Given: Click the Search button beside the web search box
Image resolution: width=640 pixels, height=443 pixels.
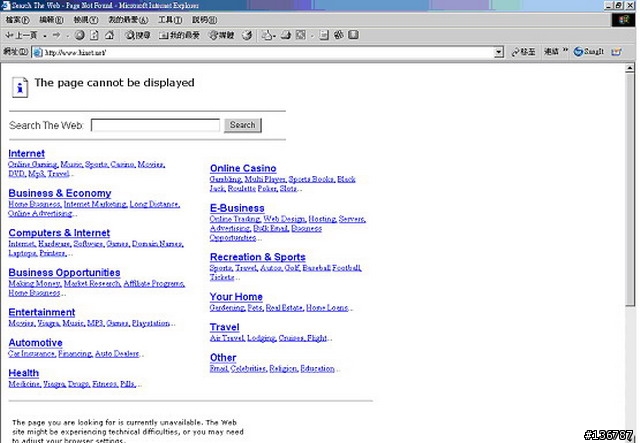Looking at the screenshot, I should point(242,125).
